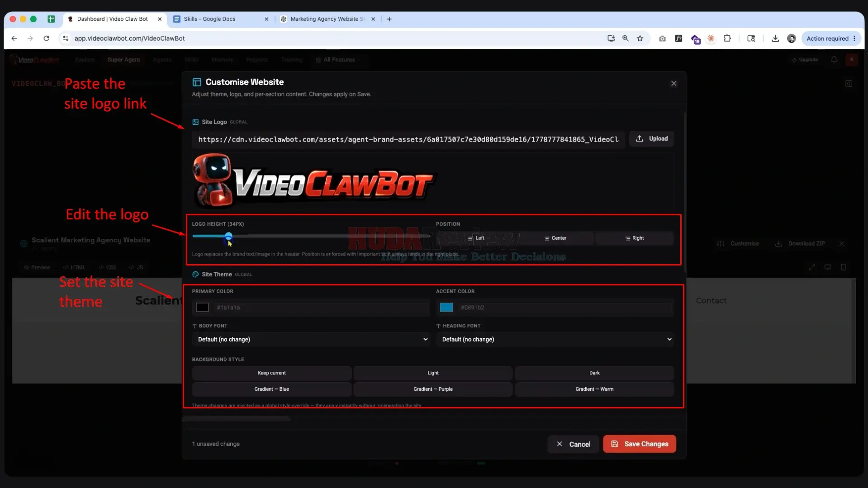Click the camera screenshot extension icon
The width and height of the screenshot is (868, 488).
tap(662, 38)
